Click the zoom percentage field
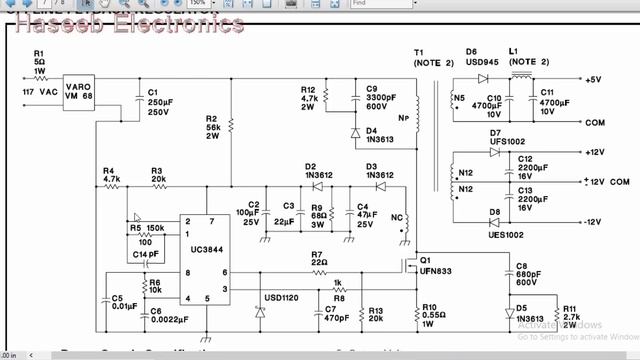 [x=199, y=3]
